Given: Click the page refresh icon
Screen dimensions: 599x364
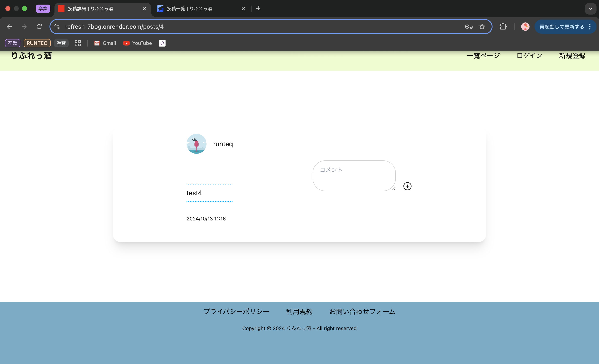Looking at the screenshot, I should coord(39,26).
